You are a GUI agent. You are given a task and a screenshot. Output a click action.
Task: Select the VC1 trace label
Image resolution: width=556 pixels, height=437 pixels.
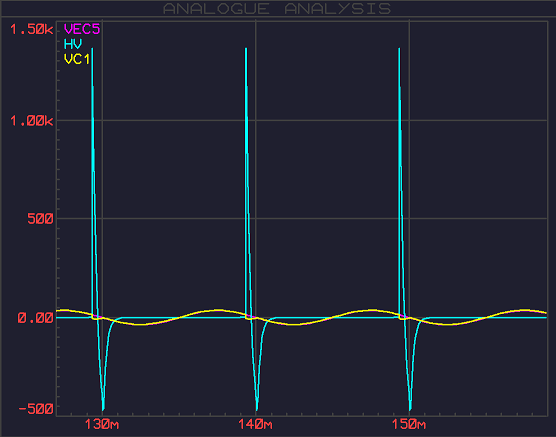coord(77,59)
